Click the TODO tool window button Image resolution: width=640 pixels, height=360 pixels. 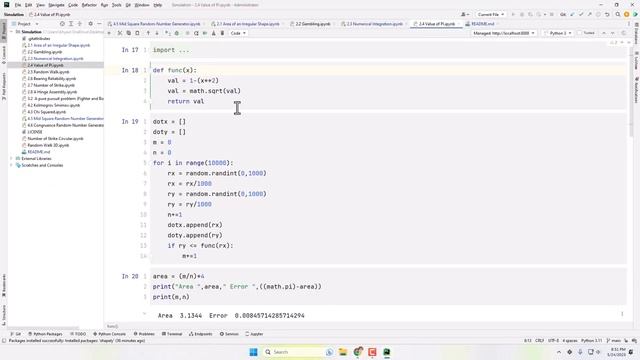(78, 334)
